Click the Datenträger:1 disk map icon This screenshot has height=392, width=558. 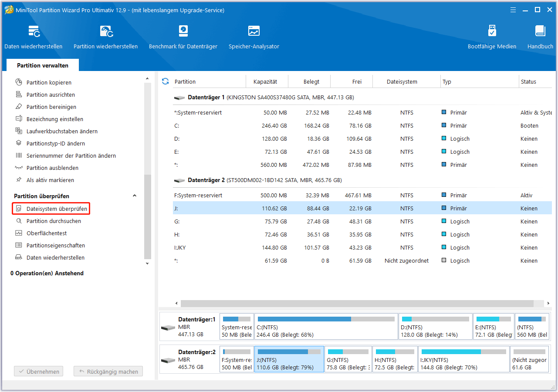[x=168, y=328]
